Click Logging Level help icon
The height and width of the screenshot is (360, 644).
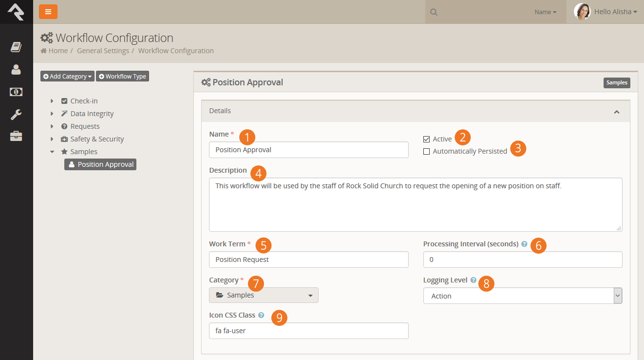pos(474,280)
